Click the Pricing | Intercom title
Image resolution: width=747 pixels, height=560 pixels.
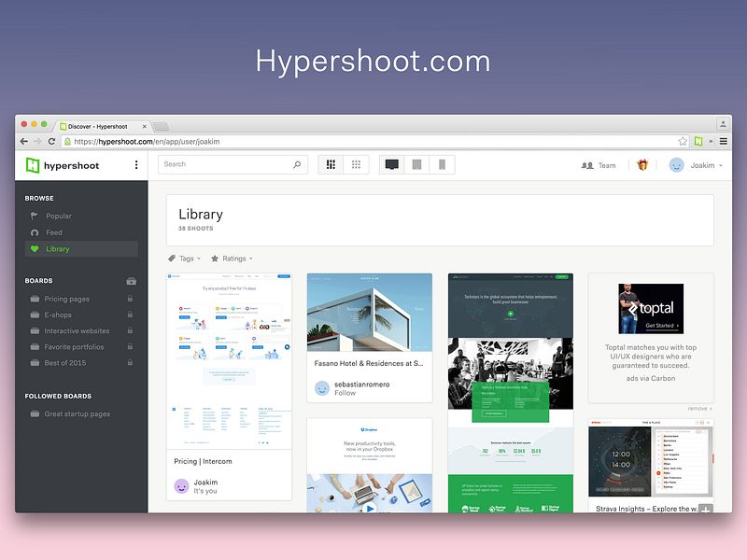point(203,461)
